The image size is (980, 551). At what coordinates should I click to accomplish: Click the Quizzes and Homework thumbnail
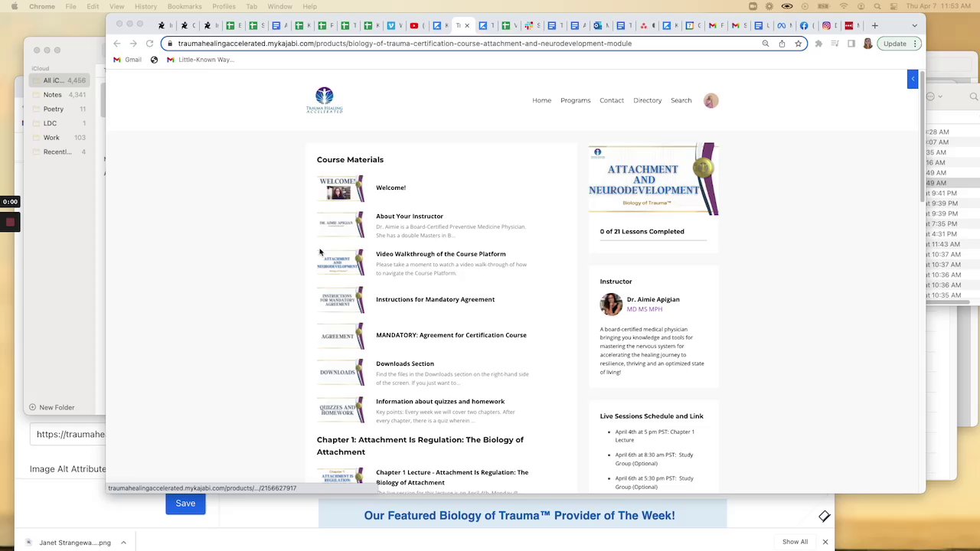pos(341,410)
